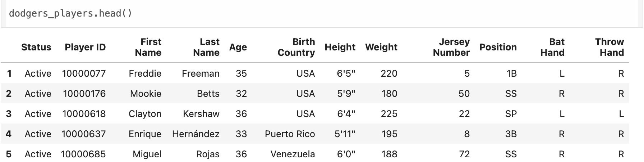Click the dodgers_players.head() code cell
The height and width of the screenshot is (162, 644).
(x=322, y=13)
